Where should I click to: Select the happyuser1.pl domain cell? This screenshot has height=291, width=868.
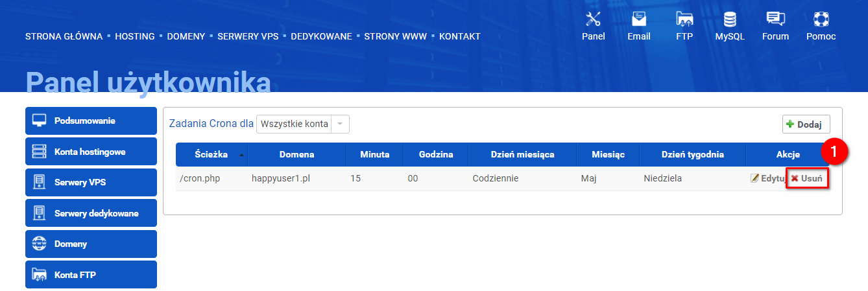click(296, 178)
